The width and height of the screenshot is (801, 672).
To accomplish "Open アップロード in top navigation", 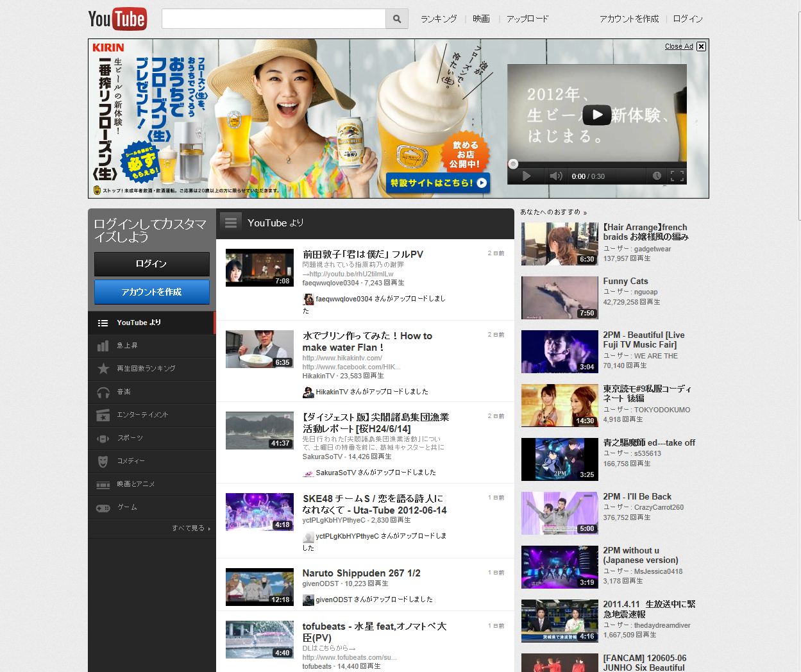I will [x=527, y=19].
